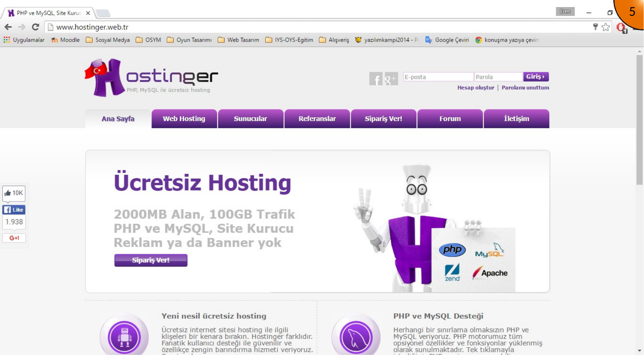644x362 pixels.
Task: Open the Web Tasarım bookmark folder
Action: 238,40
